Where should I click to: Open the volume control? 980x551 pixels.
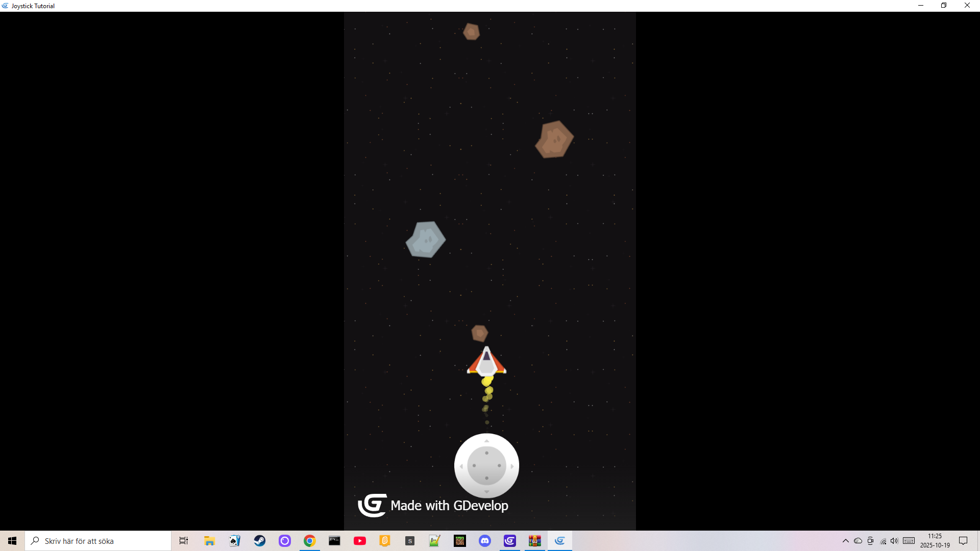[894, 541]
